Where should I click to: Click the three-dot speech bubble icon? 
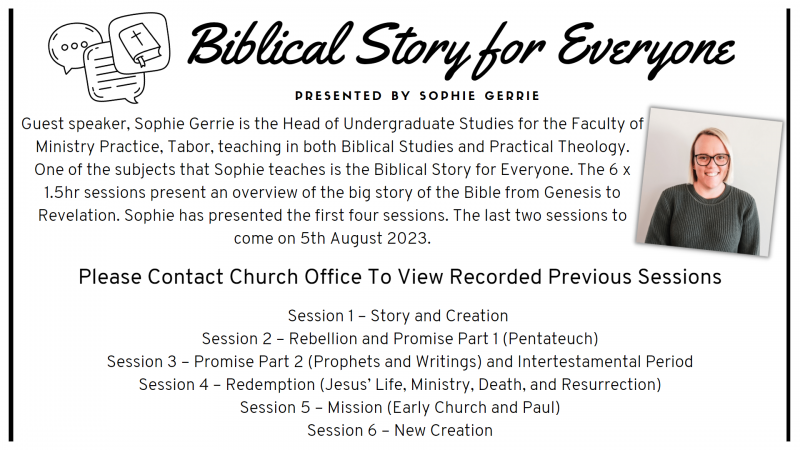(x=74, y=48)
